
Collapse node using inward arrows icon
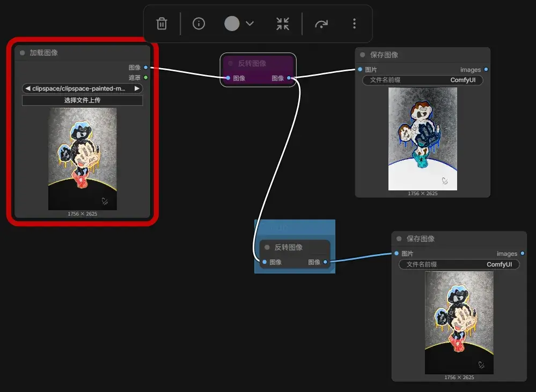click(x=283, y=24)
